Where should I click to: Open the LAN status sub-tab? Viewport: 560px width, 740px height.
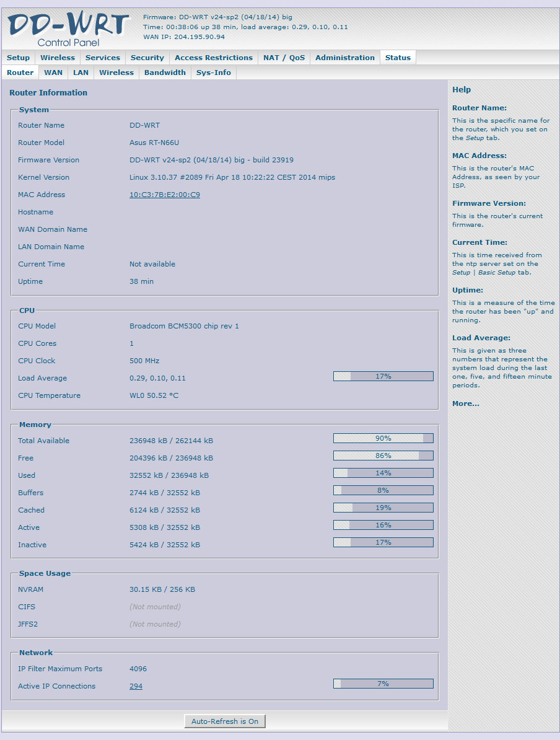[x=81, y=73]
